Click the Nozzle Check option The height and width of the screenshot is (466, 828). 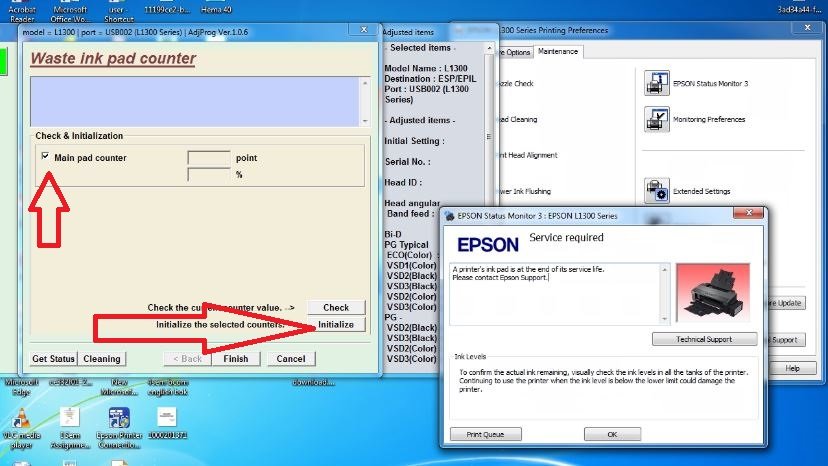(x=516, y=83)
